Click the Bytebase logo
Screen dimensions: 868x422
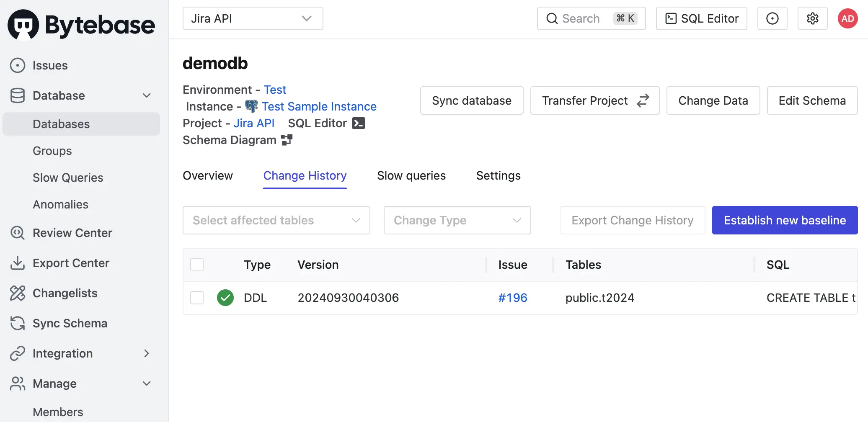click(81, 24)
